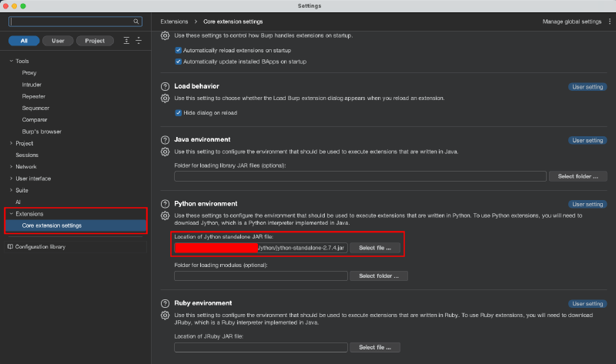This screenshot has width=616, height=364.
Task: Expand the Network settings section
Action: coord(11,166)
